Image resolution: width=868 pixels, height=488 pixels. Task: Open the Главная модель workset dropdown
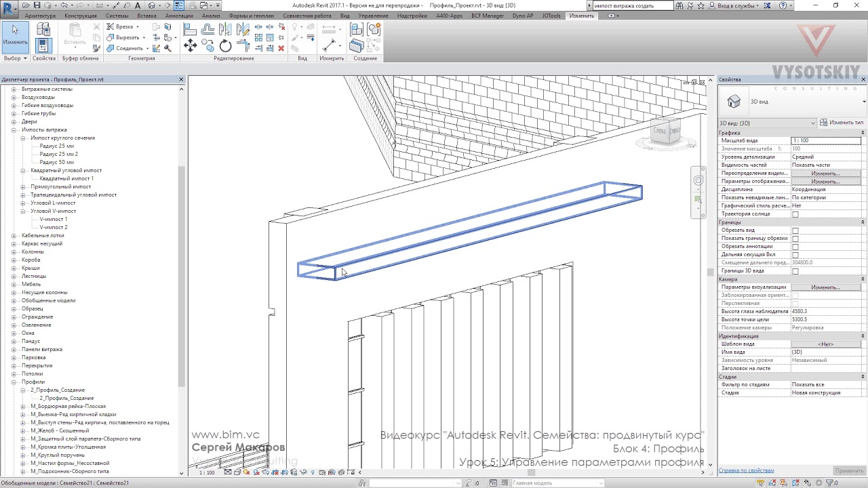coord(557,483)
